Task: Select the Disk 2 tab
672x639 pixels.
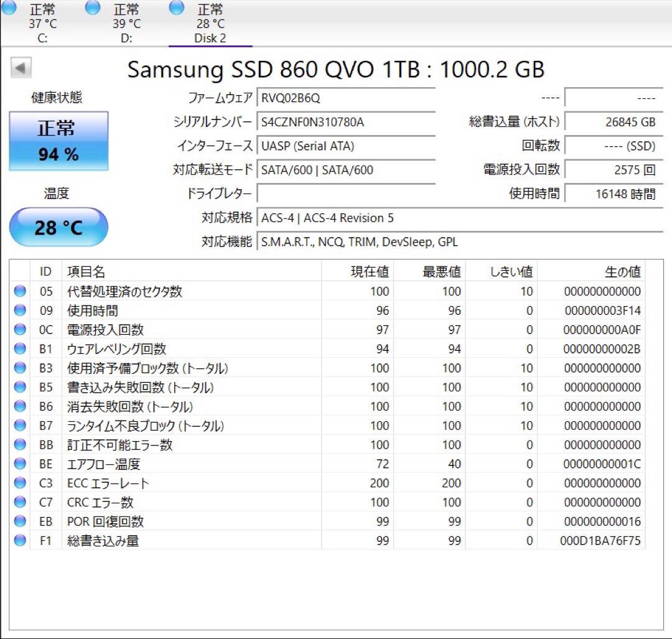Action: (x=210, y=23)
